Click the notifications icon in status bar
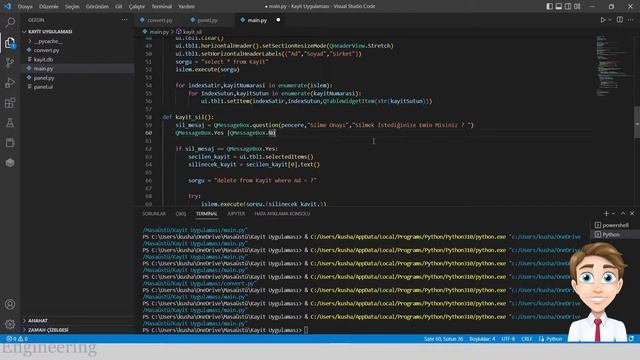The width and height of the screenshot is (640, 360). 631,339
